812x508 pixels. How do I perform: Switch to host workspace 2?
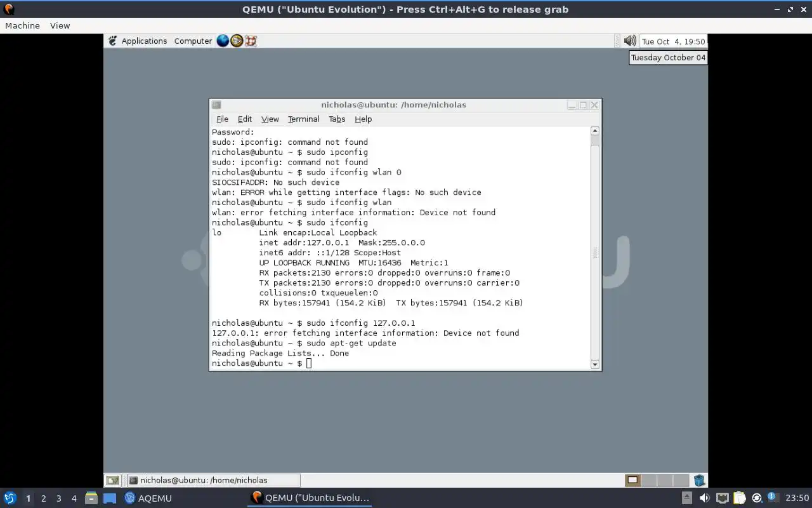(43, 498)
